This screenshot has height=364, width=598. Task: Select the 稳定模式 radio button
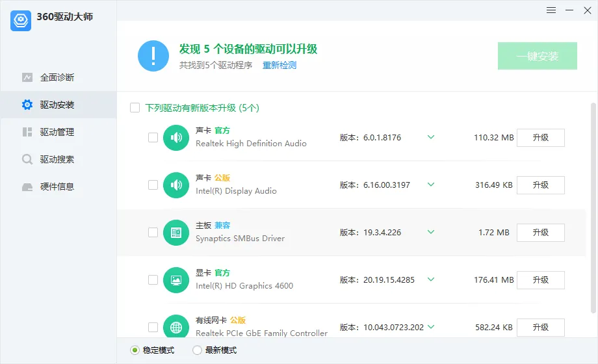[135, 350]
